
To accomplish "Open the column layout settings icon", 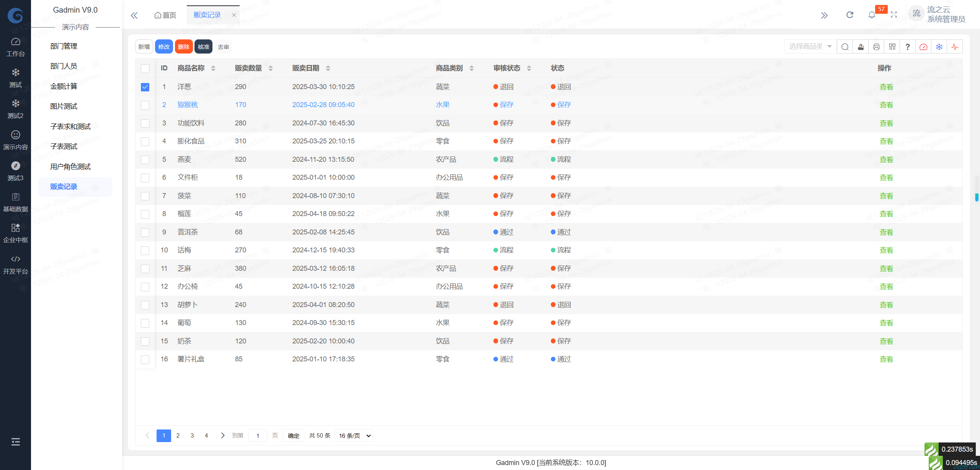I will 892,46.
